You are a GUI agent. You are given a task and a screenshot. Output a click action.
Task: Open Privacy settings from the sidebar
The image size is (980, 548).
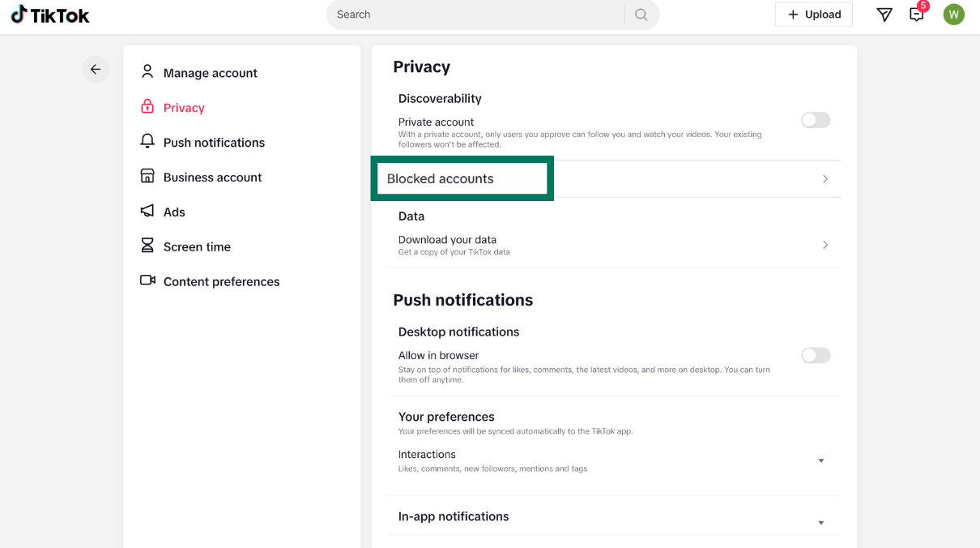click(x=184, y=106)
